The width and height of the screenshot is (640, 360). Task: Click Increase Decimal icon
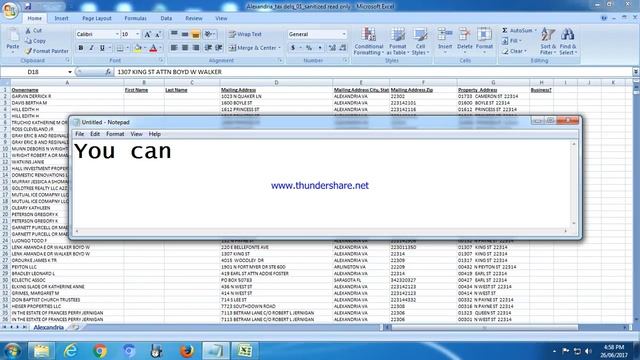click(332, 48)
